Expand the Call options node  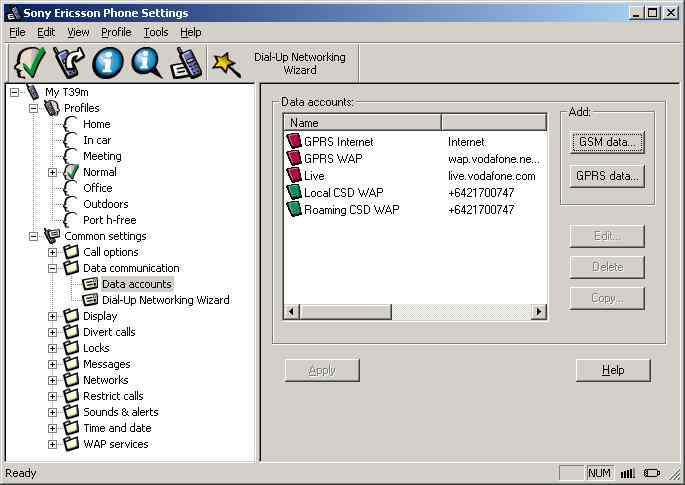pos(52,252)
